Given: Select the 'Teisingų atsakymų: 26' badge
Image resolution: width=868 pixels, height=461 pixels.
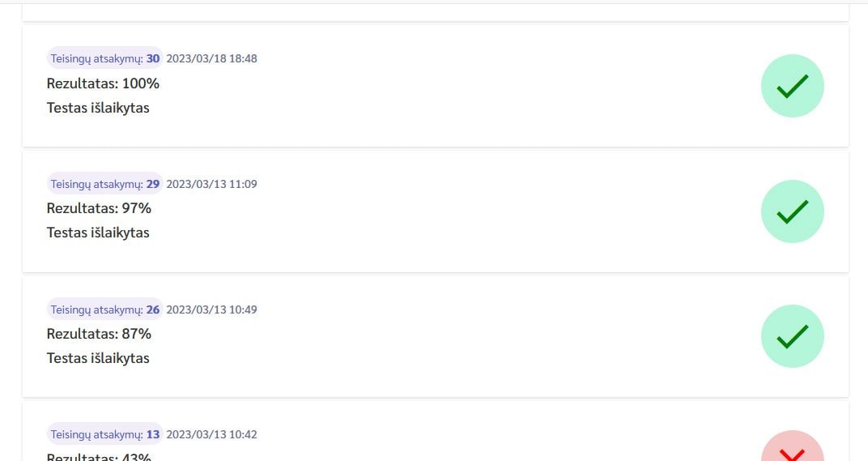Looking at the screenshot, I should (x=105, y=309).
